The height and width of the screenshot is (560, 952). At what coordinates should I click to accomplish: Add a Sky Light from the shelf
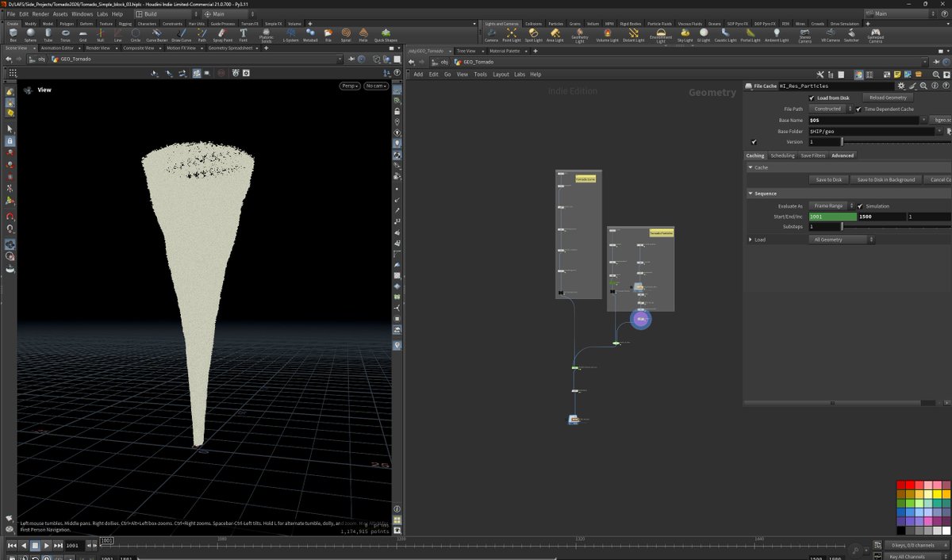point(685,34)
